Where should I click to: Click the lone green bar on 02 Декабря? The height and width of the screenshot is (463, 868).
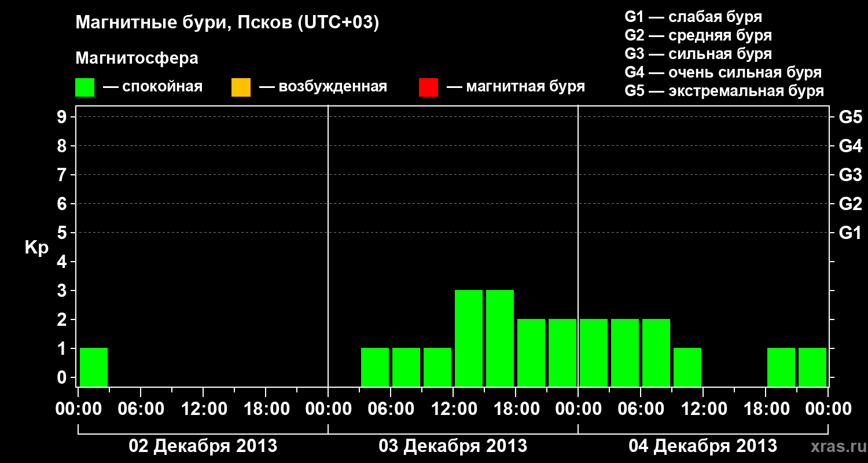tap(94, 367)
